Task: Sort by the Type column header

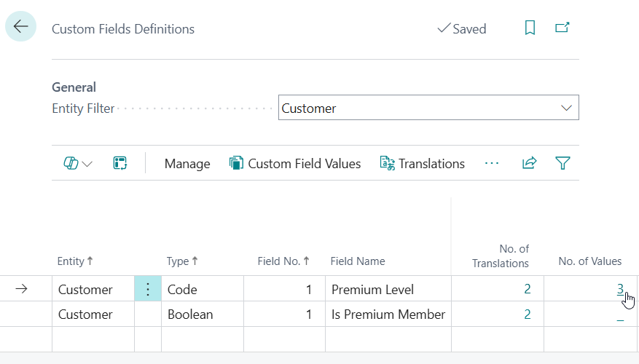Action: (182, 261)
